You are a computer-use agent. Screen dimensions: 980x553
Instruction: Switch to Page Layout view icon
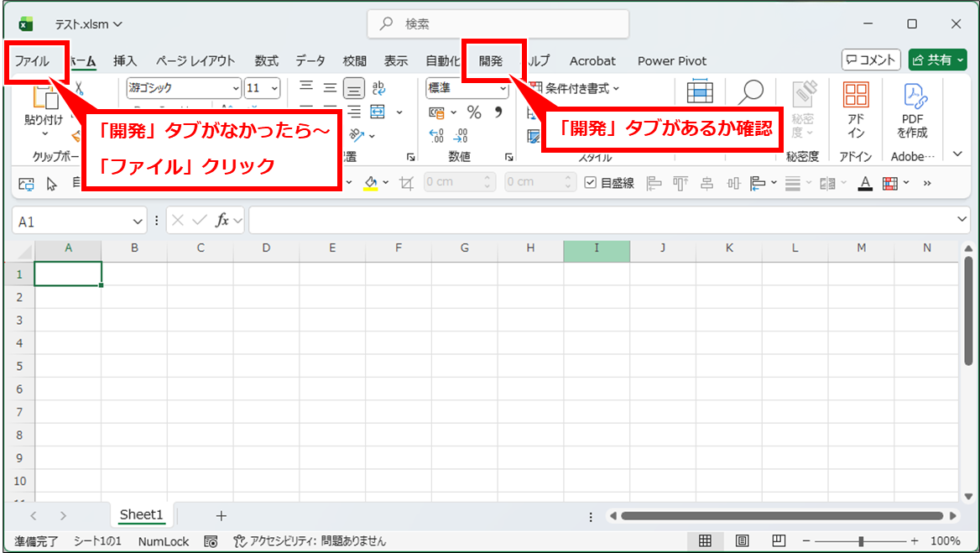point(742,541)
